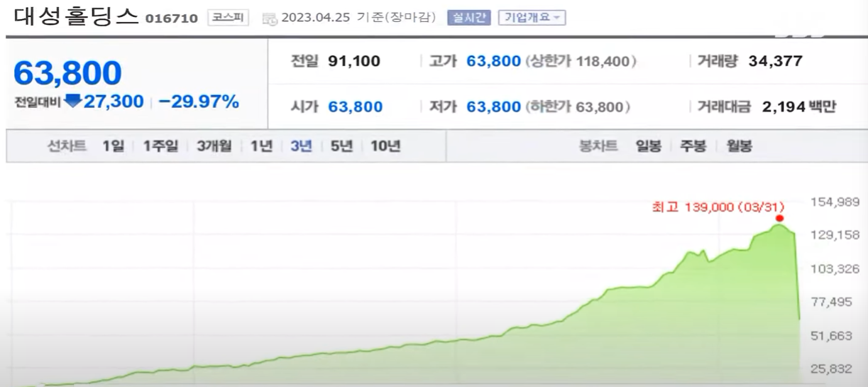Click the red peak marker on chart
The image size is (868, 387).
click(780, 218)
